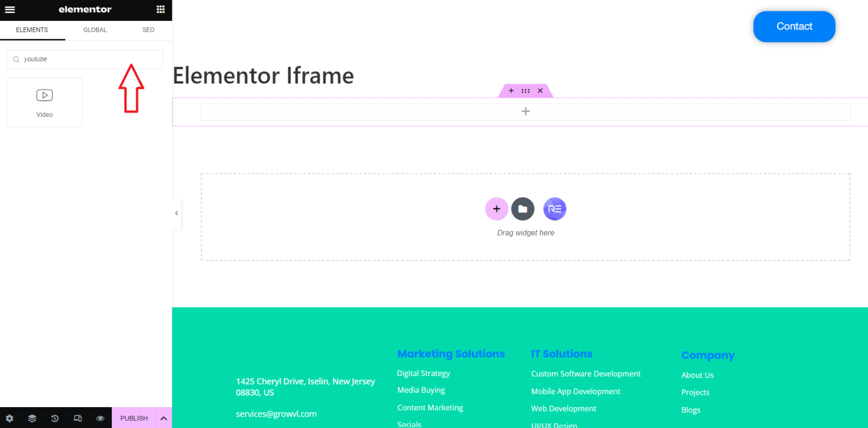Toggle preview changes eye icon
Viewport: 868px width, 428px height.
pyautogui.click(x=100, y=418)
